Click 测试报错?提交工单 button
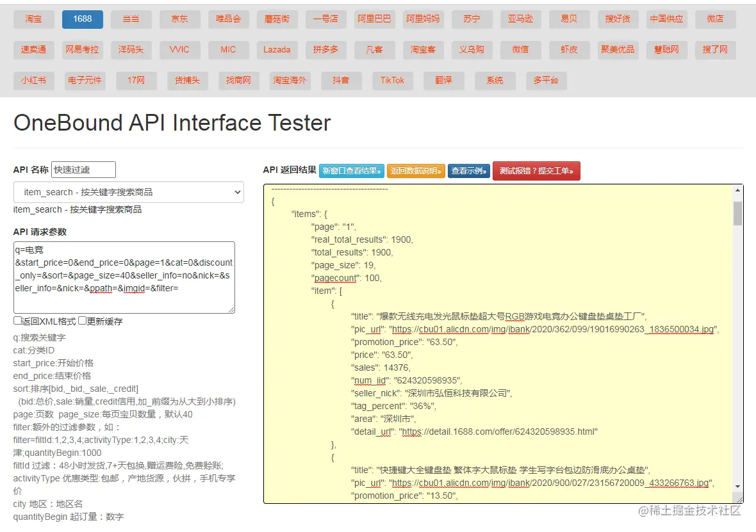Screen dimensions: 756x532 (536, 170)
